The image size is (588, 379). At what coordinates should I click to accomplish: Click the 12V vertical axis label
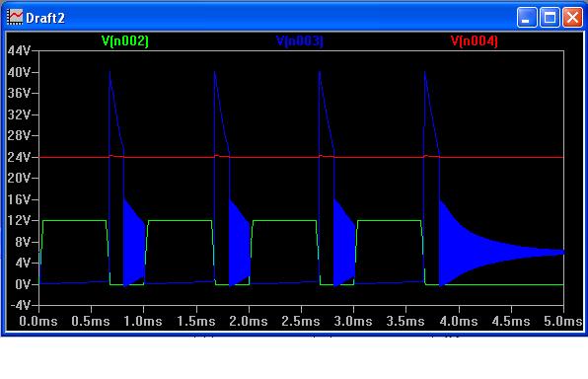coord(19,220)
